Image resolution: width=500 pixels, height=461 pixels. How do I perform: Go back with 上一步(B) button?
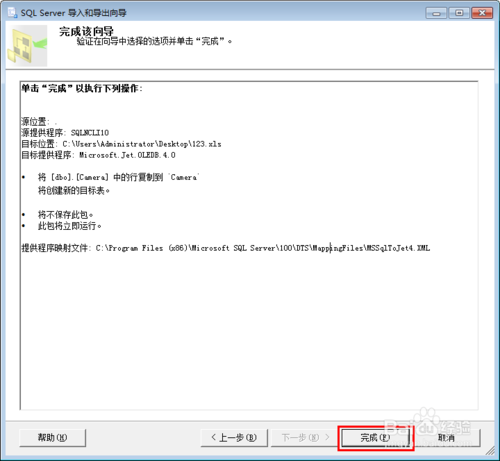tap(234, 437)
